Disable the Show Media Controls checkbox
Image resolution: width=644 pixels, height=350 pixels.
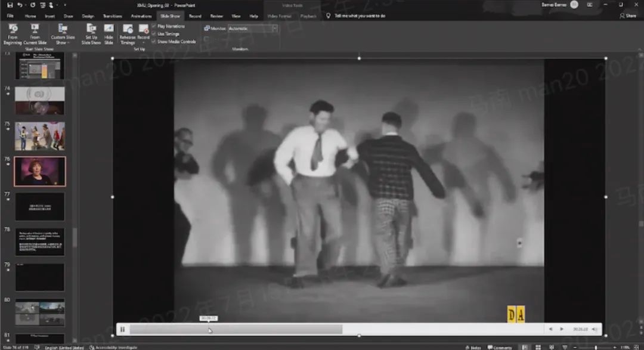(x=154, y=42)
